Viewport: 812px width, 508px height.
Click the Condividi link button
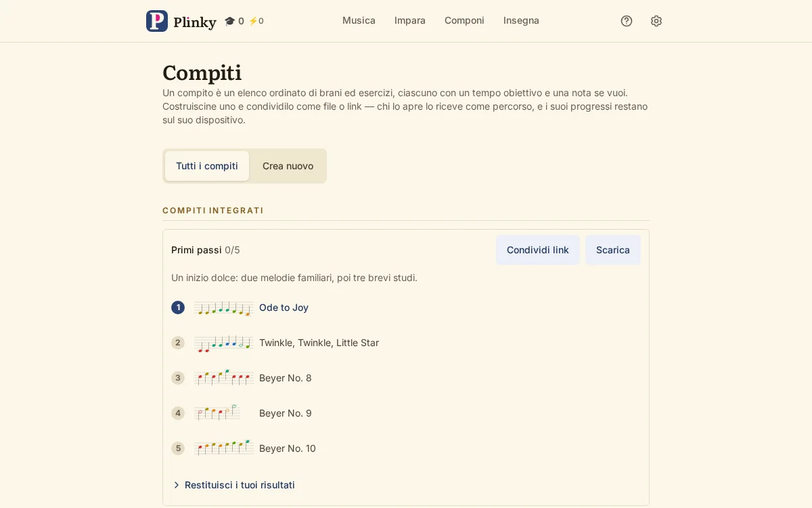538,250
